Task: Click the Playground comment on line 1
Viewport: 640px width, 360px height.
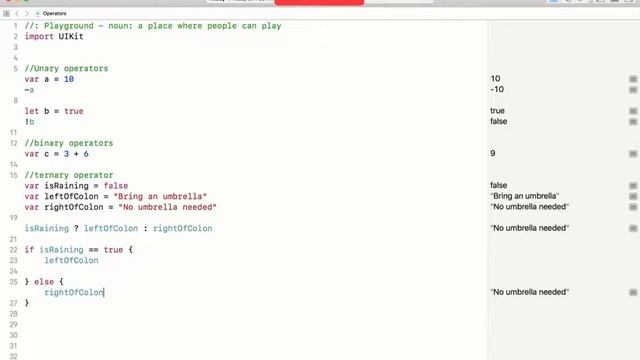Action: coord(153,26)
